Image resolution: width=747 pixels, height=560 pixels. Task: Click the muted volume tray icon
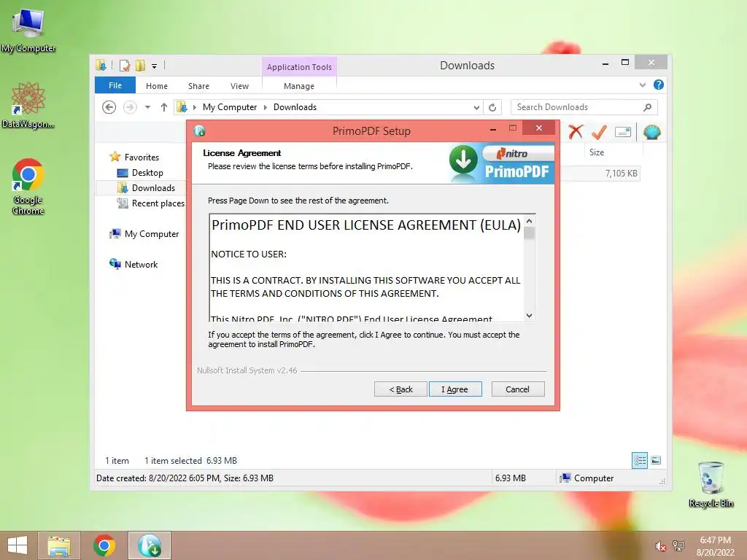pos(660,546)
